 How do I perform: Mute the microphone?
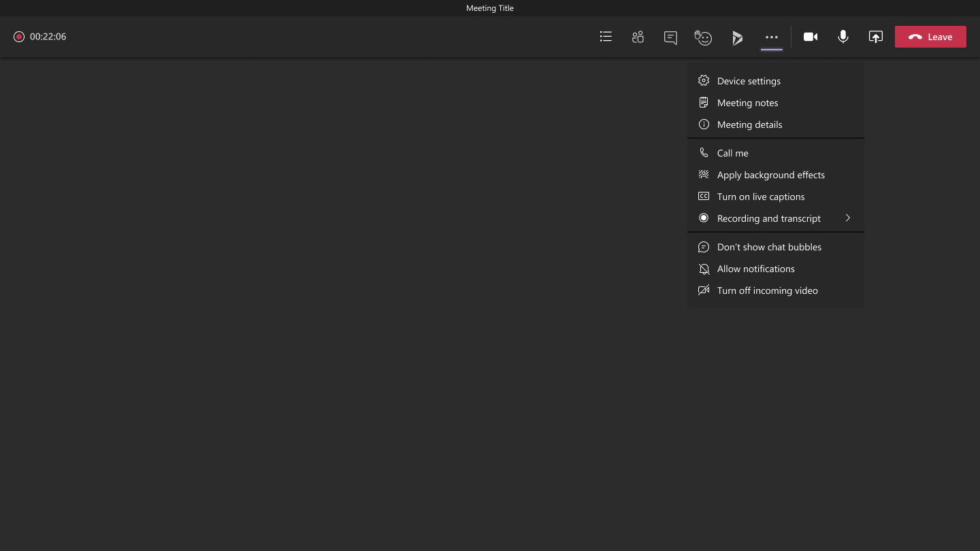pos(843,37)
